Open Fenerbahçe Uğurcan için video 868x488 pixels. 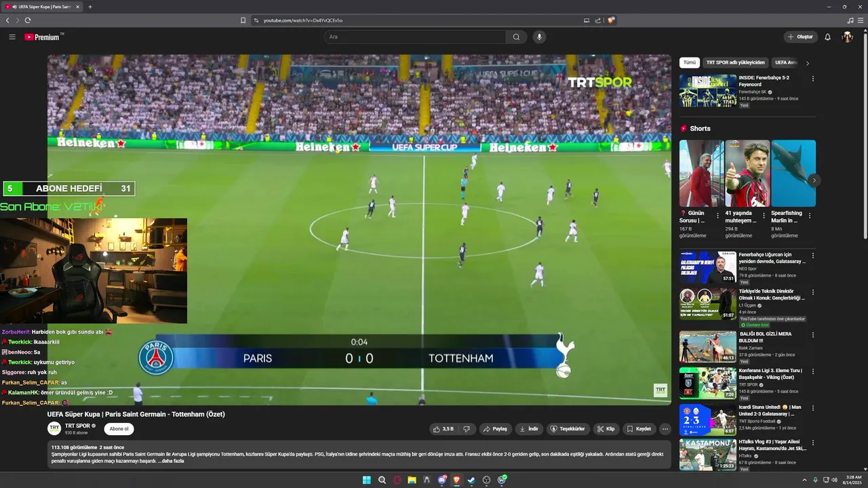tap(708, 267)
